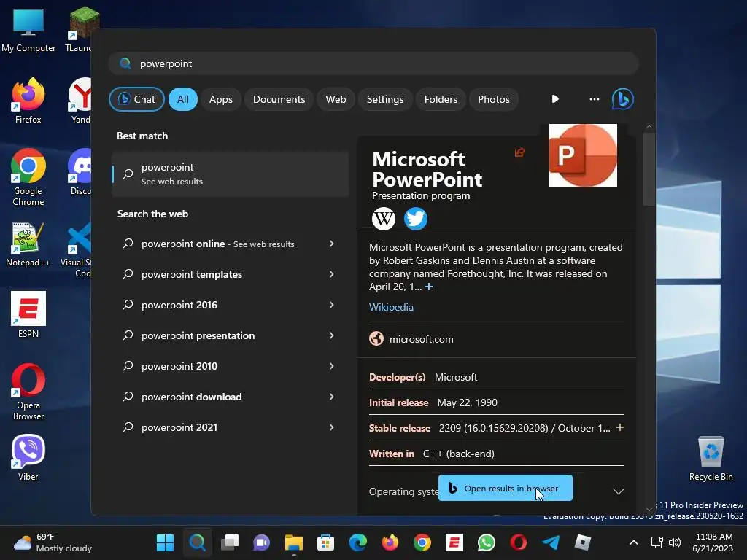Open the volume icon in system tray
The width and height of the screenshot is (747, 560).
(675, 542)
